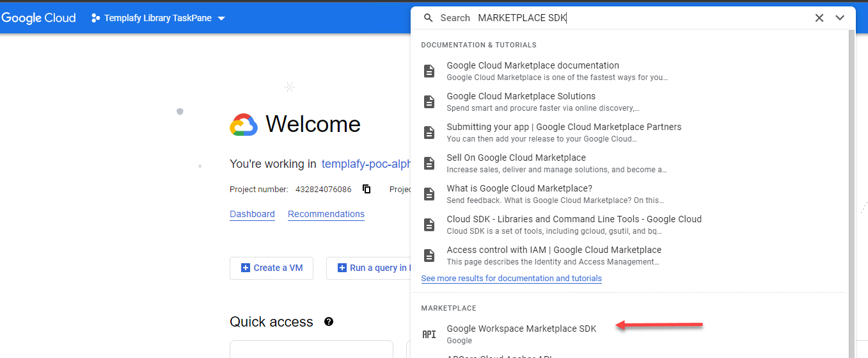This screenshot has height=358, width=868.
Task: Click the API icon beside Google Workspace Marketplace SDK
Action: 429,334
